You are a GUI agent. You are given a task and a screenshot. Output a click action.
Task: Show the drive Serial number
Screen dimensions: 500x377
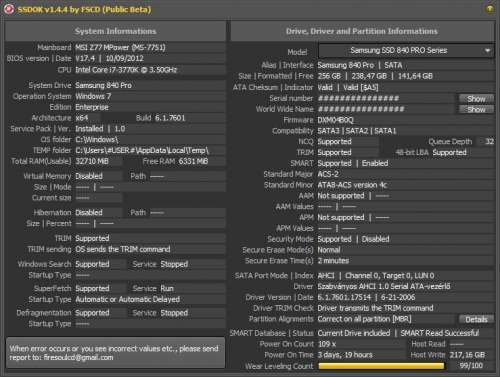476,99
